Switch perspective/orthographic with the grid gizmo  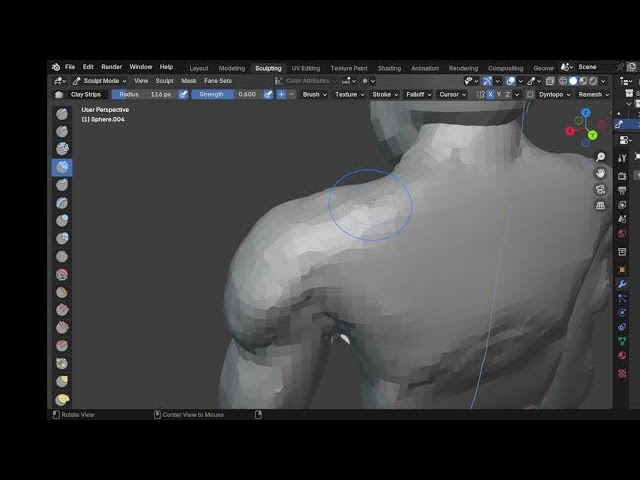point(600,205)
